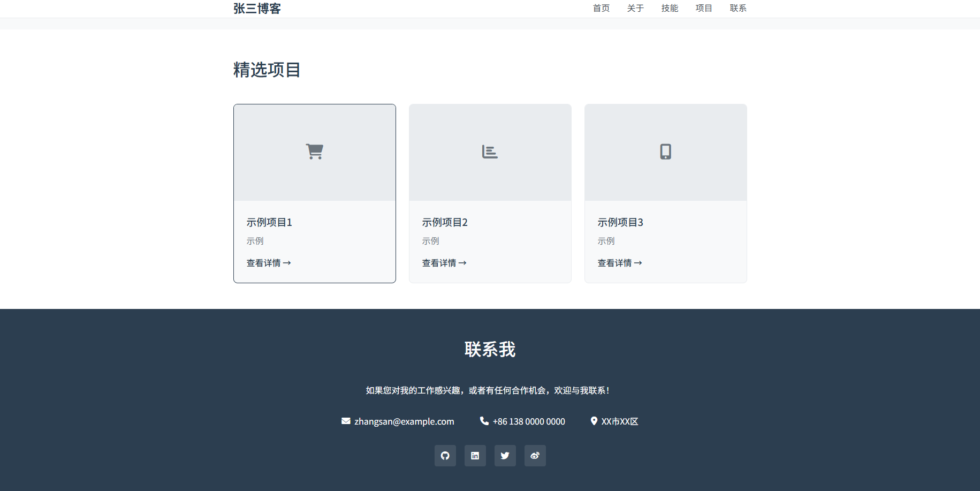Screen dimensions: 980x491
Task: View details of 示例项目2
Action: coord(444,263)
